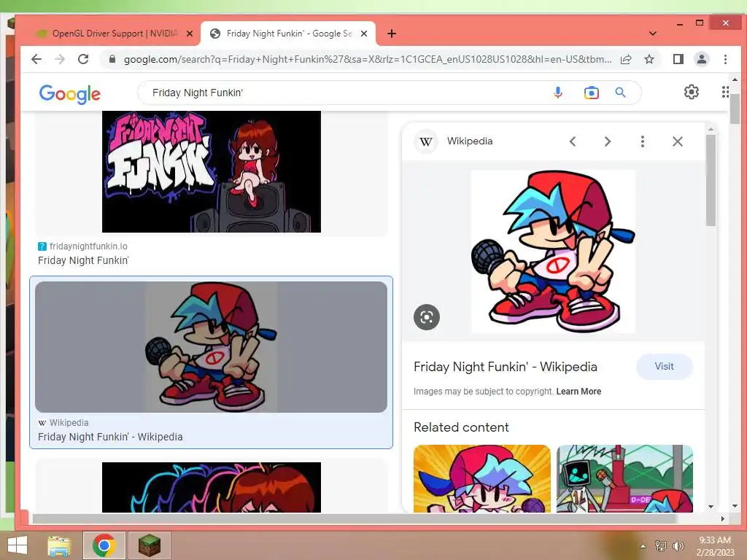This screenshot has height=560, width=747.
Task: Start voice search with the microphone icon
Action: (558, 93)
